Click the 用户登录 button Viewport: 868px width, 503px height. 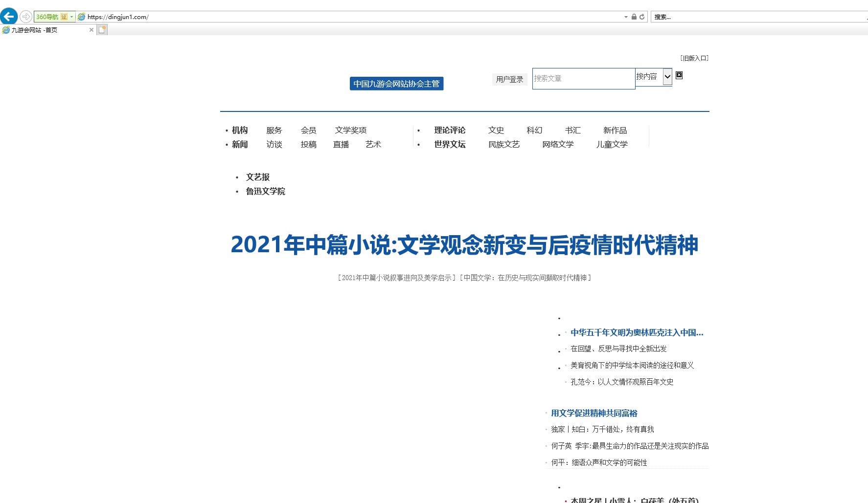509,79
